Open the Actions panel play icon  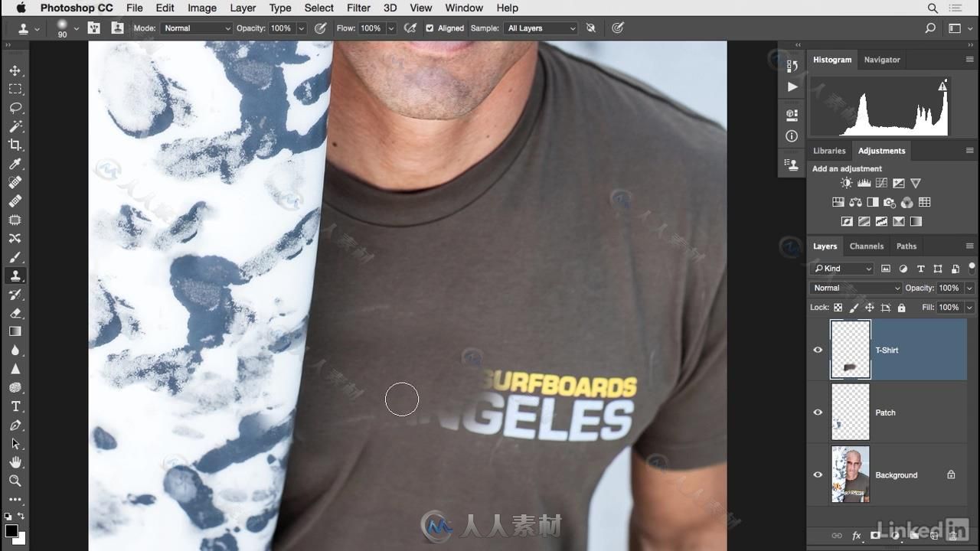click(x=792, y=87)
